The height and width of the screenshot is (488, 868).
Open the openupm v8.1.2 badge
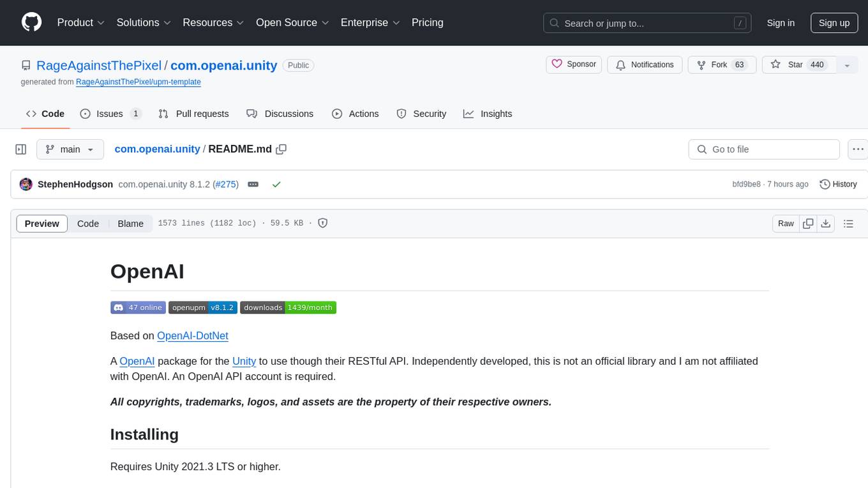(x=203, y=307)
